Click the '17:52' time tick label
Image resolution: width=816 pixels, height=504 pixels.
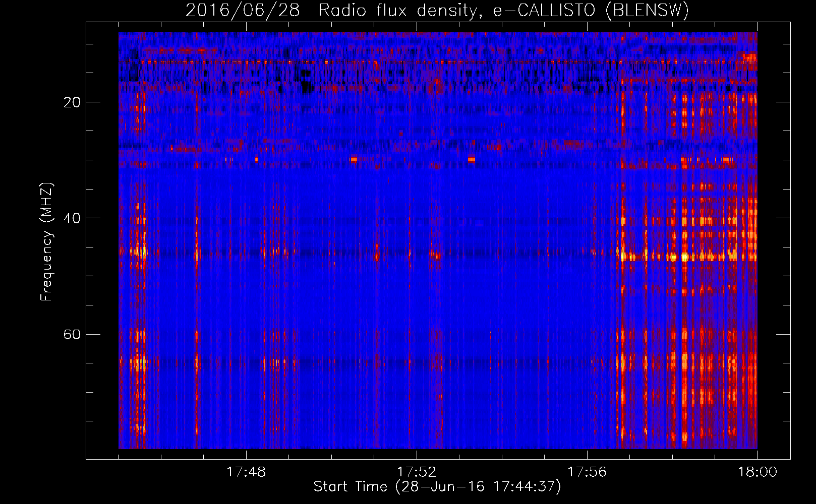(417, 472)
